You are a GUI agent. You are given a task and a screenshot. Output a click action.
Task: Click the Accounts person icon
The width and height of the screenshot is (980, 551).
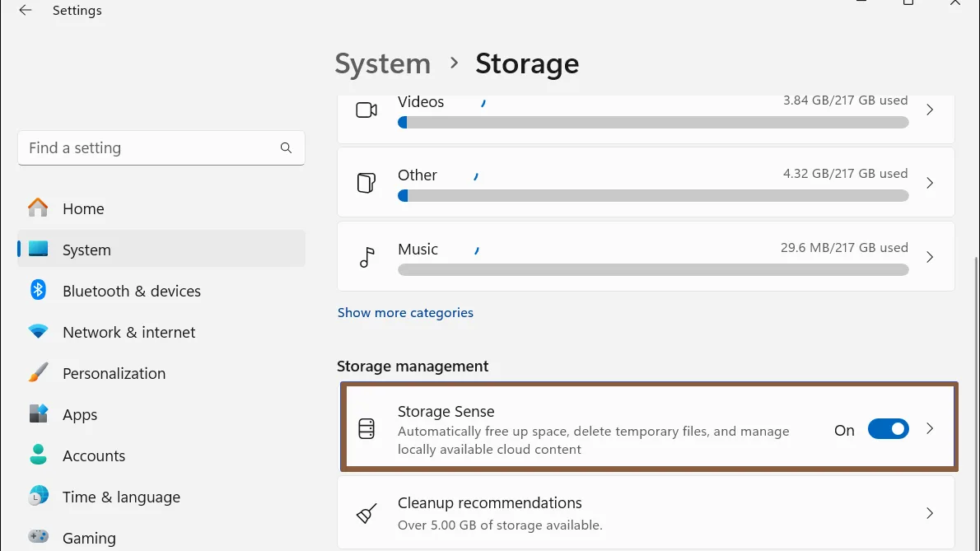[x=38, y=455]
